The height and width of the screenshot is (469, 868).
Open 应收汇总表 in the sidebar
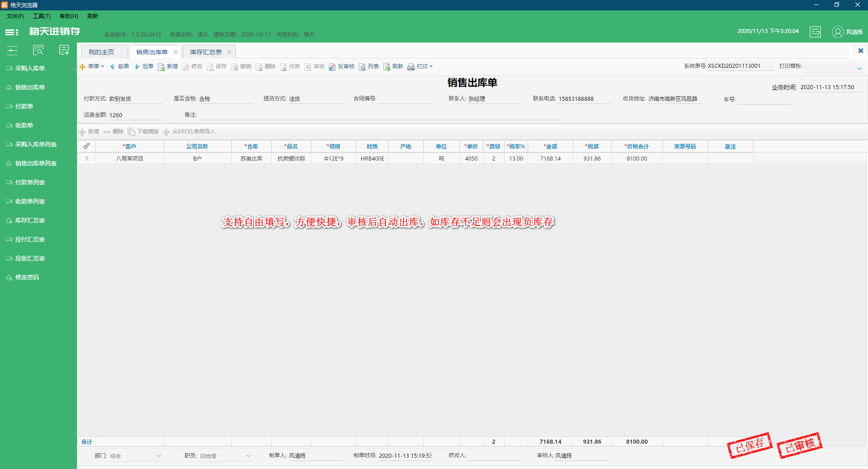[x=30, y=258]
